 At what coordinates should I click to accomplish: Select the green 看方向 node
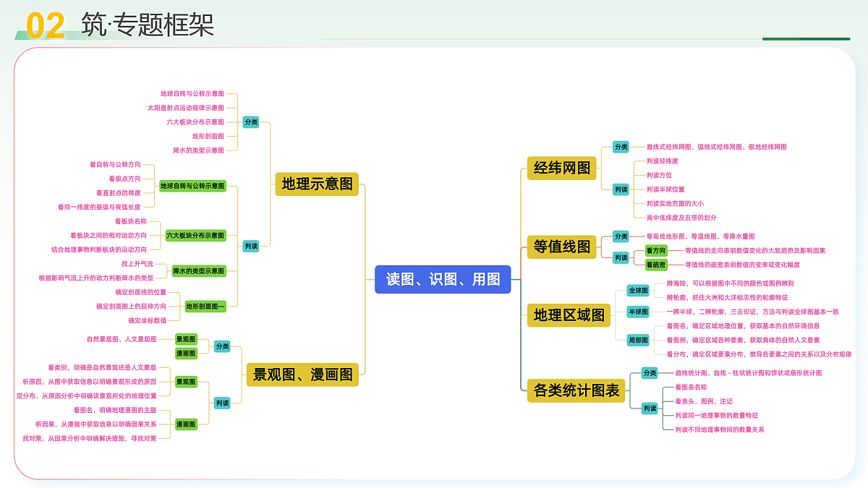click(656, 251)
